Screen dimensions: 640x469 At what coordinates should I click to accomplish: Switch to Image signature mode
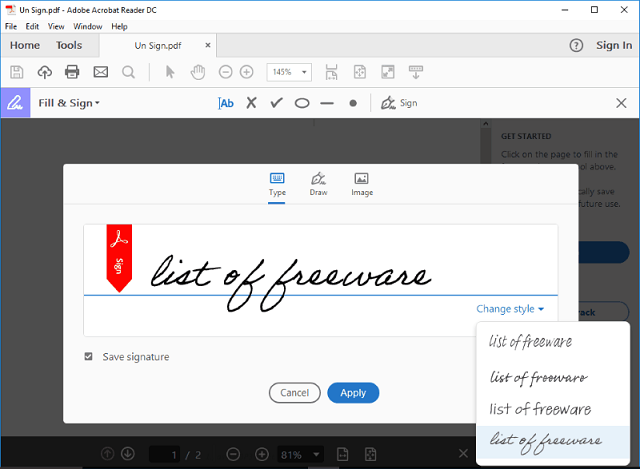pyautogui.click(x=362, y=183)
